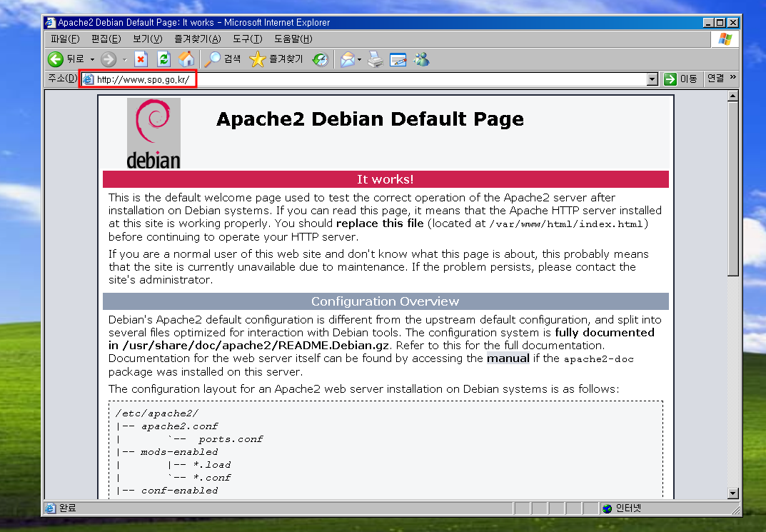Open Forward button history dropdown arrow
Screen dimensions: 766x532
click(x=124, y=59)
